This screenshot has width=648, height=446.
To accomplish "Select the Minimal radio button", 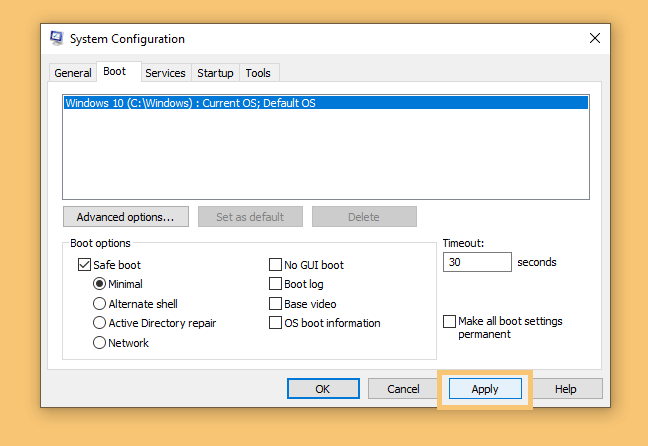I will tap(99, 284).
